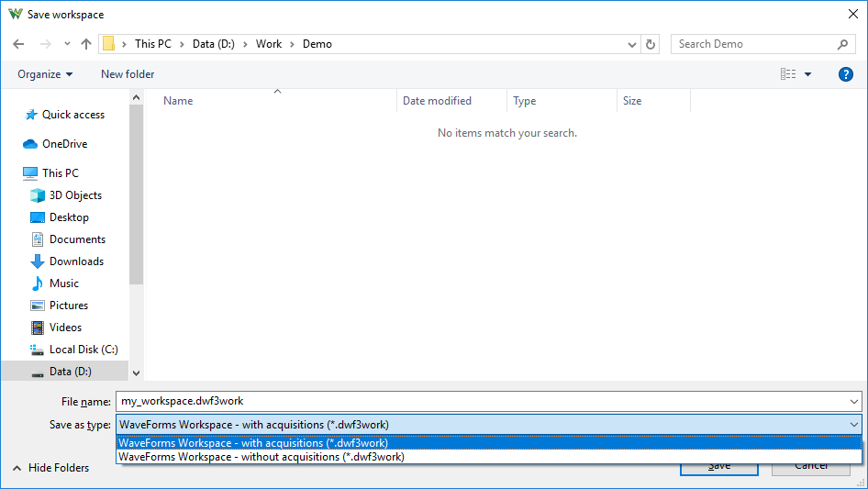The height and width of the screenshot is (489, 868).
Task: Choose Workspace with acquisitions type option
Action: [489, 443]
